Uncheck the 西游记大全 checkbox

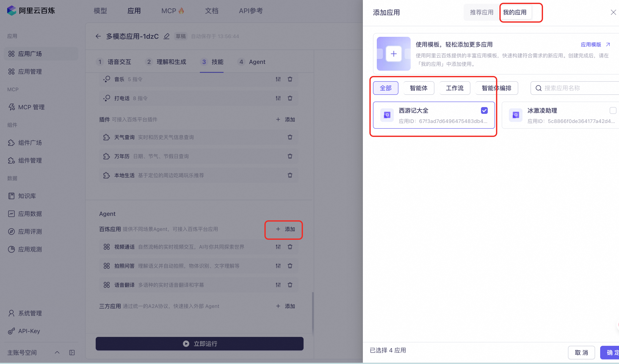[x=484, y=110]
